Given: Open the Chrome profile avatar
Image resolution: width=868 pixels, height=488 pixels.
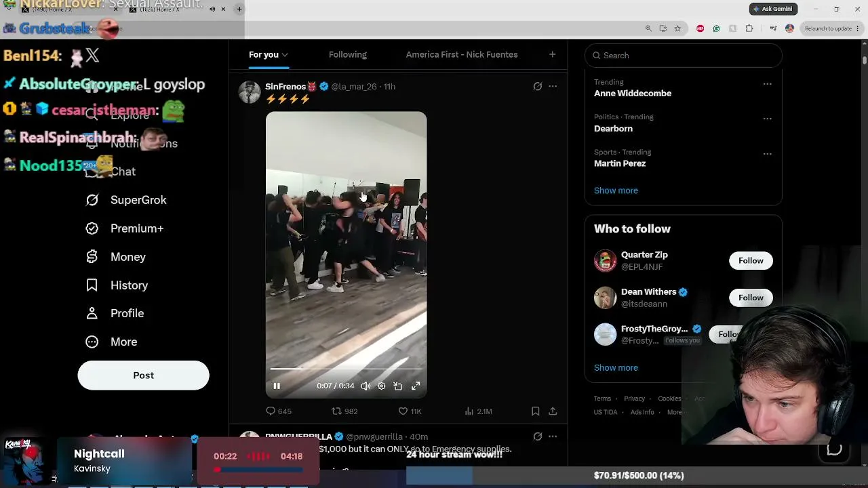Looking at the screenshot, I should click(x=789, y=28).
